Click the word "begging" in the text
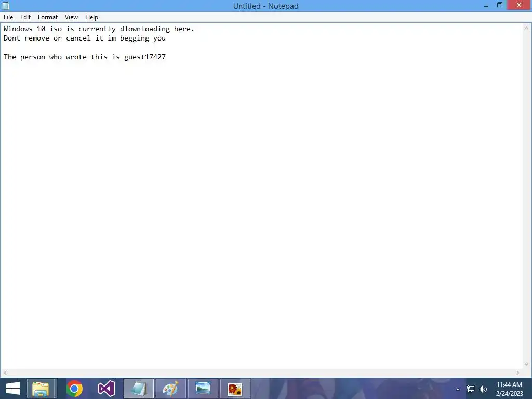Screen dimensions: 532x399 tap(135, 38)
